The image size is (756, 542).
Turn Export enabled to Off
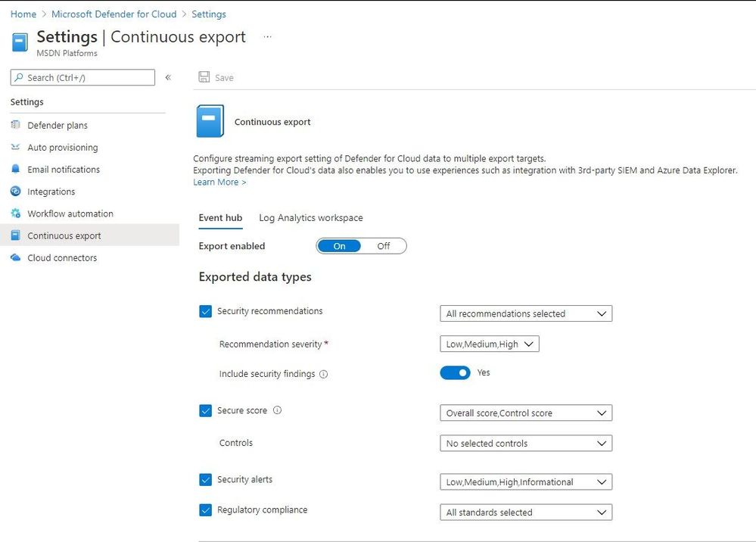[384, 246]
